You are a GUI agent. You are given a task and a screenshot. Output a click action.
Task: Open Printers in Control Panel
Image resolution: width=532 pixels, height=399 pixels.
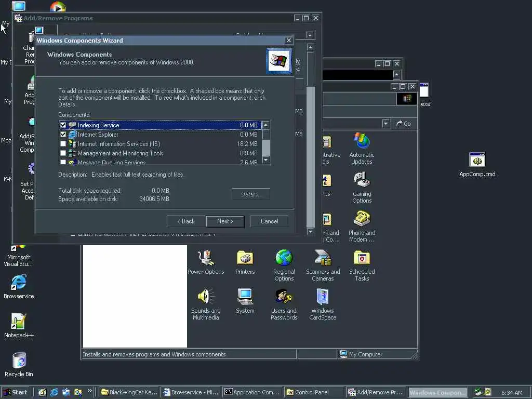[x=245, y=262]
